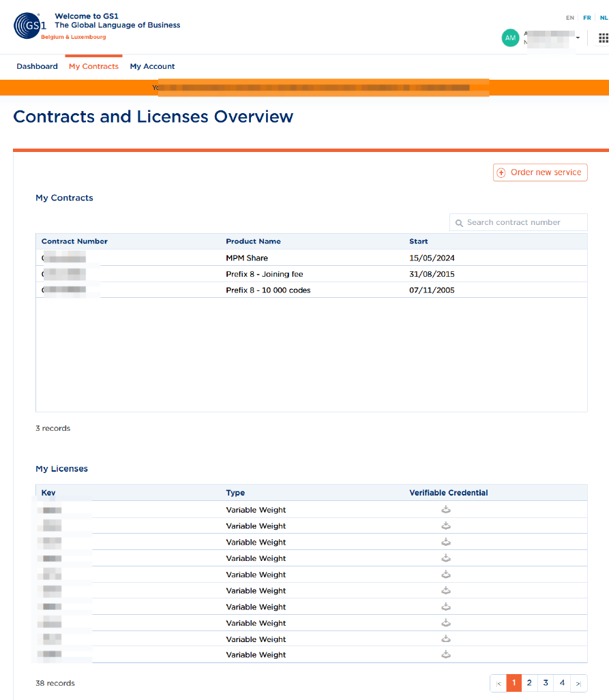Click start date 31/08/2015
The height and width of the screenshot is (700, 609).
click(432, 274)
